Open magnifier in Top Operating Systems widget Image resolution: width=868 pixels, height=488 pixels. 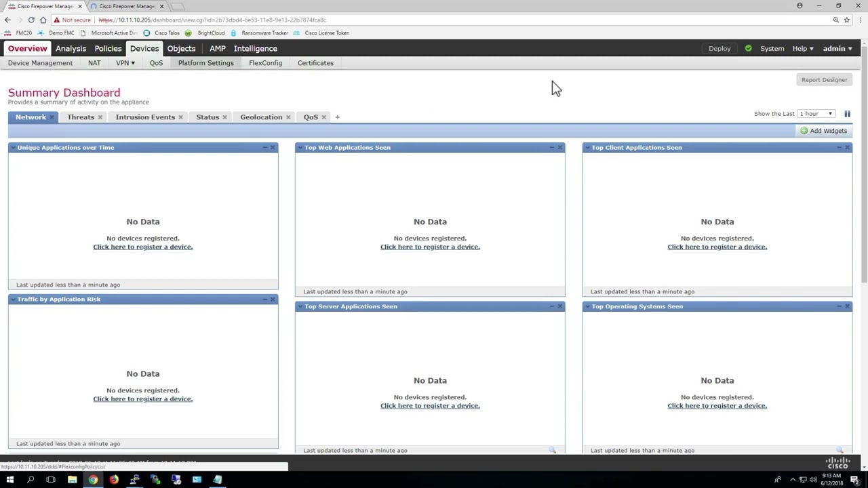click(x=840, y=450)
